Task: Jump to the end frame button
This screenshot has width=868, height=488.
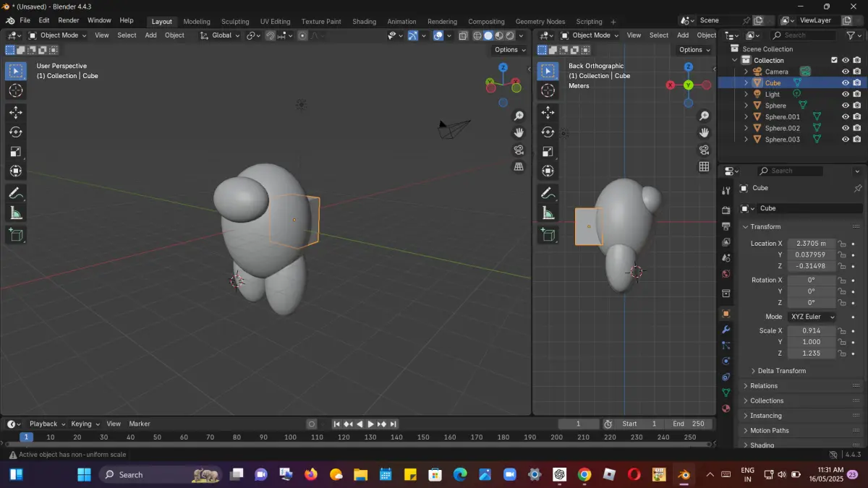Action: 393,424
